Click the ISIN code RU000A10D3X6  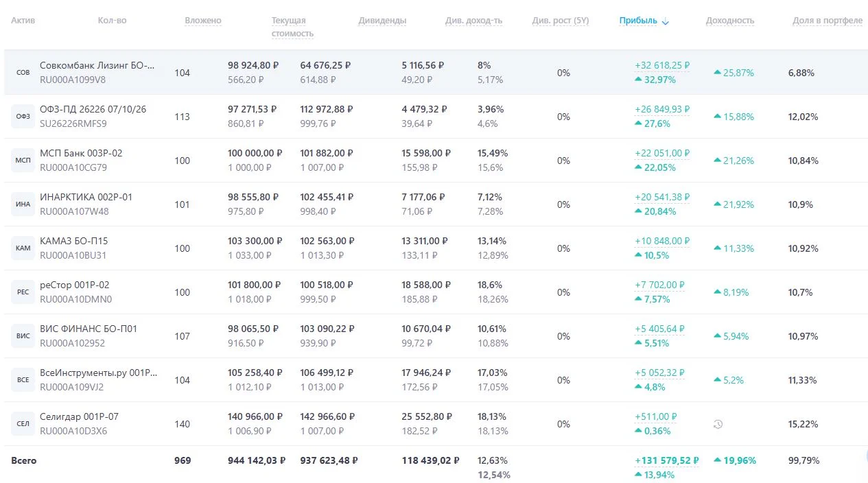click(73, 431)
